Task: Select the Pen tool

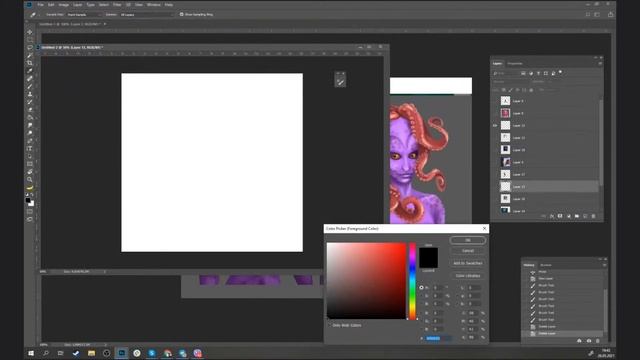Action: (x=30, y=141)
